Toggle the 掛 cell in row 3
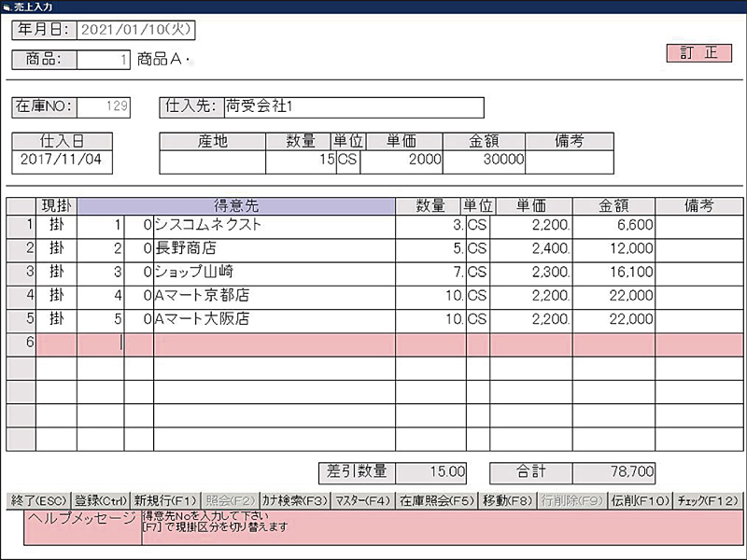The height and width of the screenshot is (560, 747). [x=56, y=273]
